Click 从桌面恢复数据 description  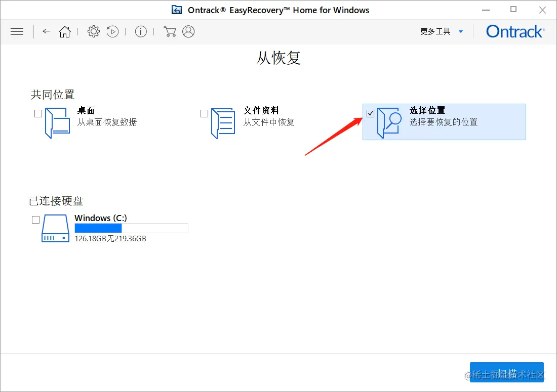click(x=107, y=122)
